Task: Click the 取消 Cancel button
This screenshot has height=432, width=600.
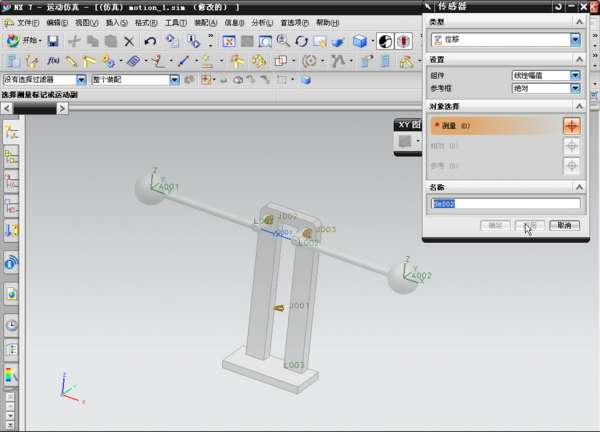Action: [564, 225]
